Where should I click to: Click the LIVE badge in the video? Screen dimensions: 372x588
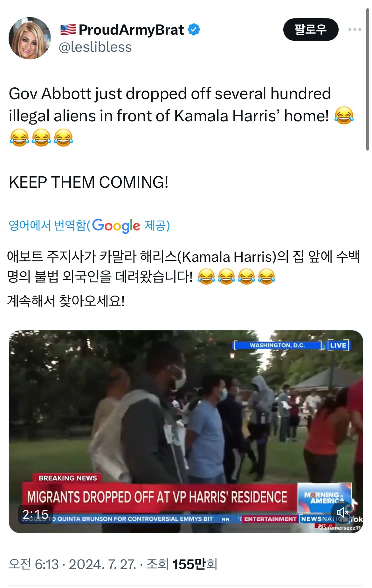[338, 345]
